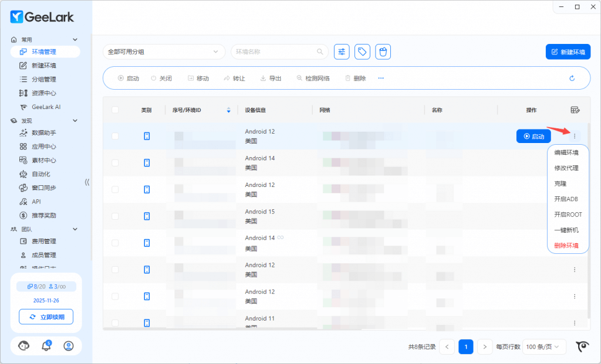Open the 全部可用分组 group dropdown
The height and width of the screenshot is (364, 601).
point(164,52)
